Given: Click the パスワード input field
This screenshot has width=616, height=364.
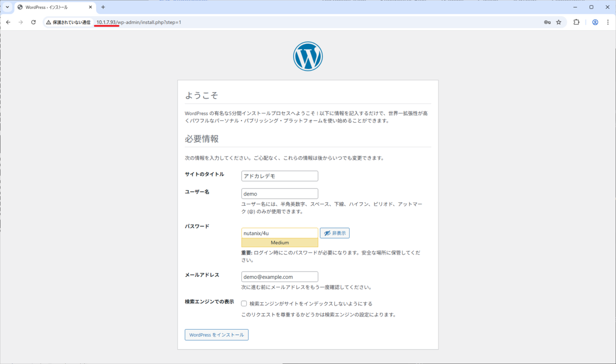Looking at the screenshot, I should [280, 233].
